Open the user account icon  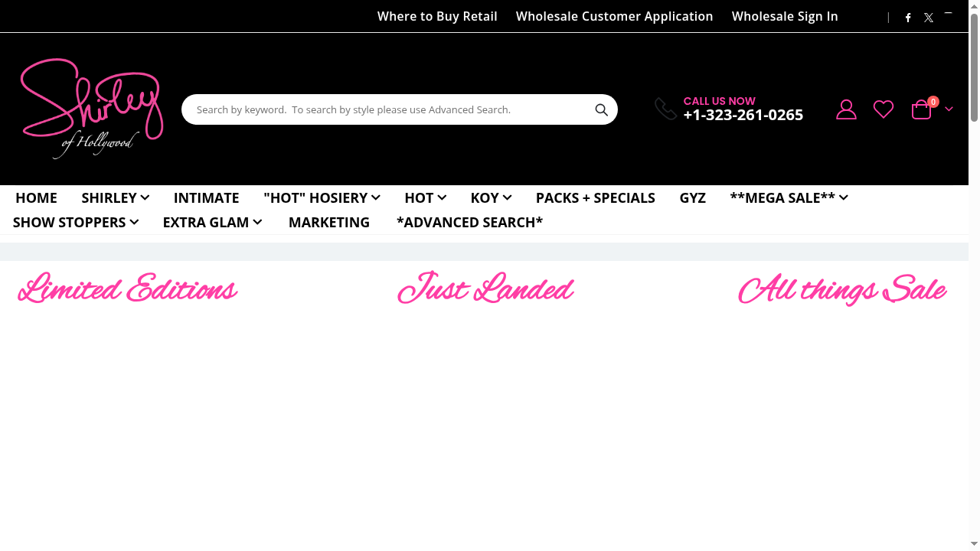pyautogui.click(x=846, y=109)
